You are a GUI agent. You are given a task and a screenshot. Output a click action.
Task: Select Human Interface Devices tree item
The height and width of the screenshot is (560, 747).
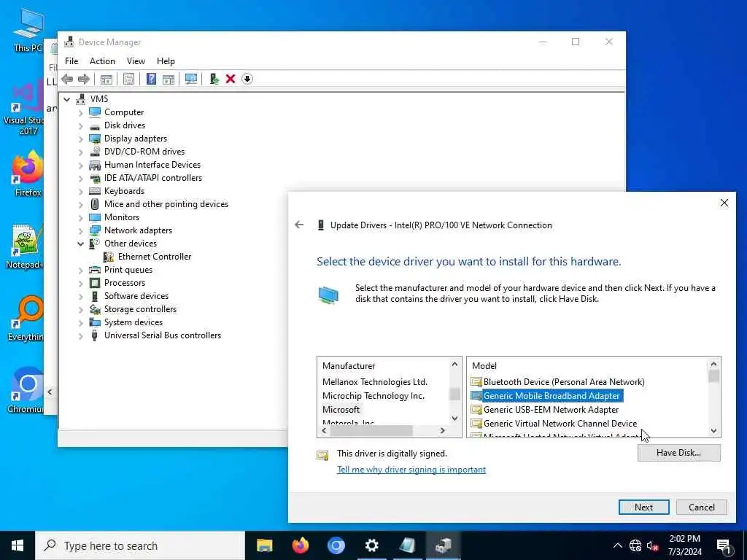pos(152,165)
